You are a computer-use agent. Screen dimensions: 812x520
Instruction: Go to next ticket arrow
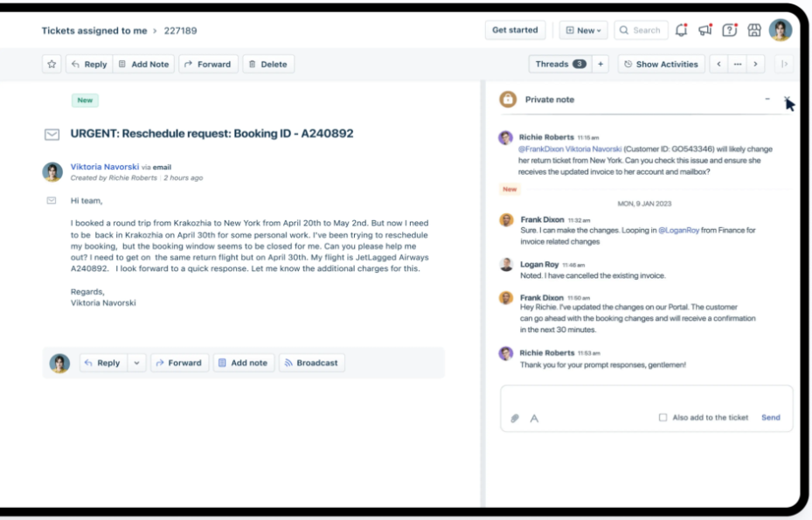tap(755, 64)
